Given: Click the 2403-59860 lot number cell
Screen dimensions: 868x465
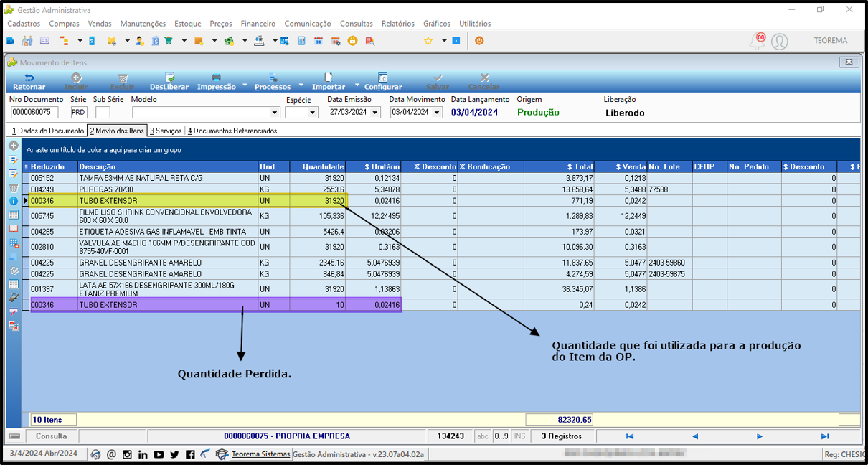Looking at the screenshot, I should tap(669, 263).
